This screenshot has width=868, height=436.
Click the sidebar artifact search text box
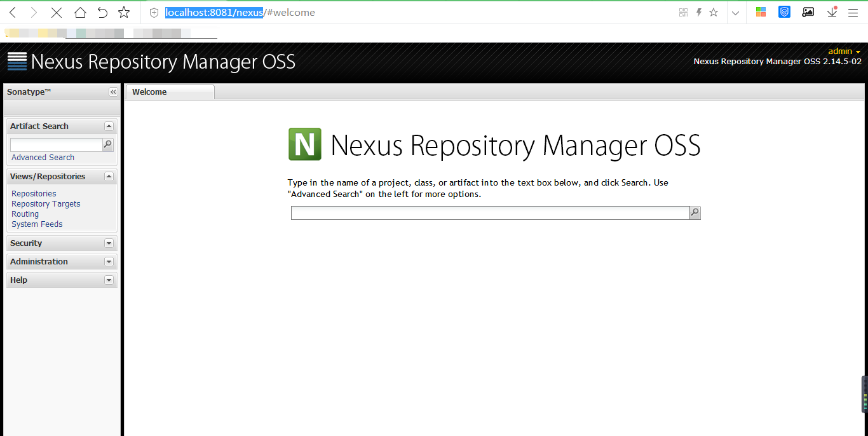[x=56, y=145]
